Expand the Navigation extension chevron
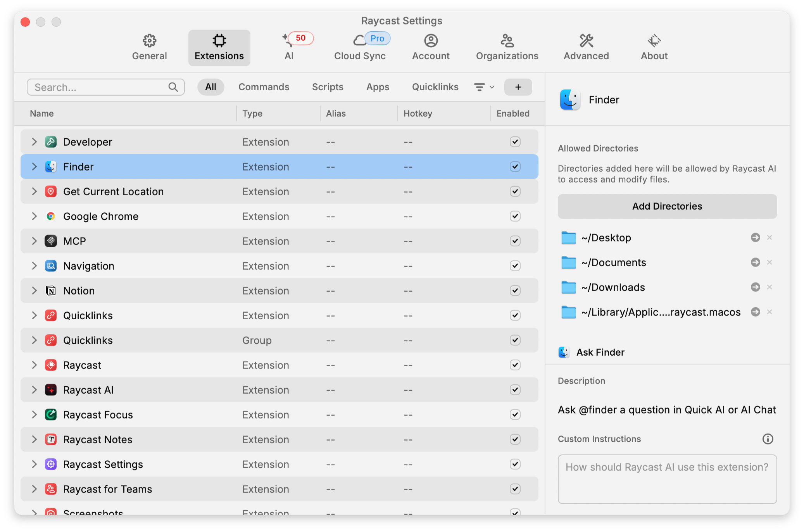 [x=35, y=266]
